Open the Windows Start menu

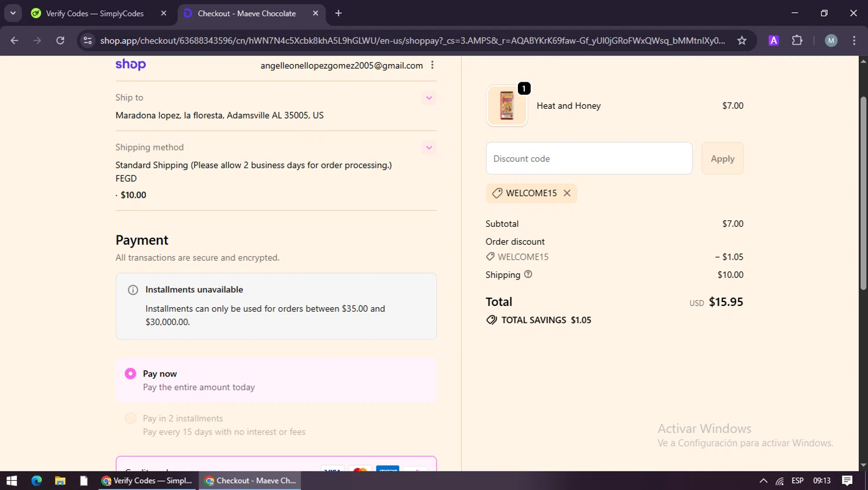tap(12, 481)
